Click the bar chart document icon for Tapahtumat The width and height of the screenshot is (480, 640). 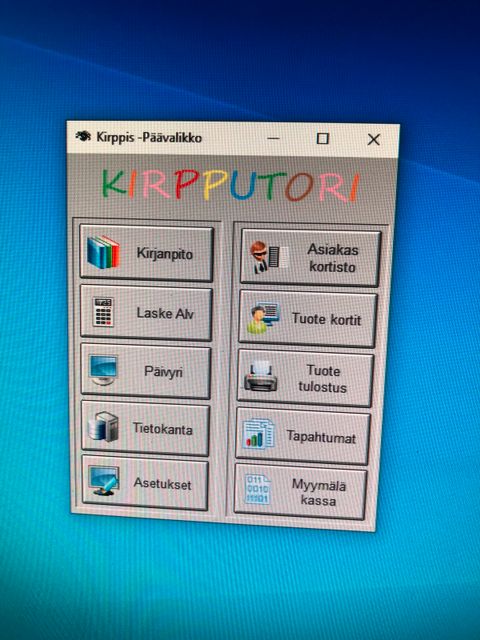(x=258, y=433)
